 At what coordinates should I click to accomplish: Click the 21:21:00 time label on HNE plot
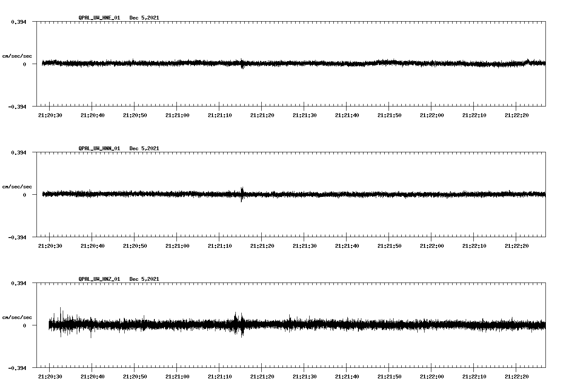point(177,115)
